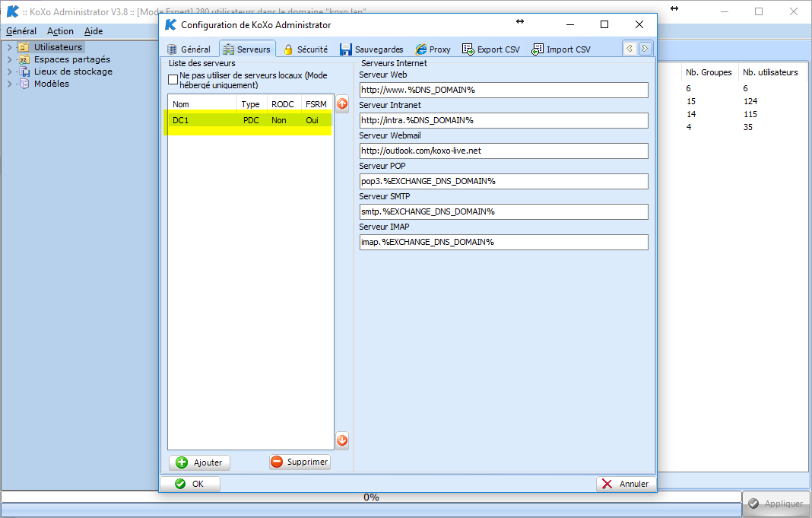Click the value 35 in Nb. utilisateurs column
This screenshot has height=518, width=812.
tap(748, 128)
